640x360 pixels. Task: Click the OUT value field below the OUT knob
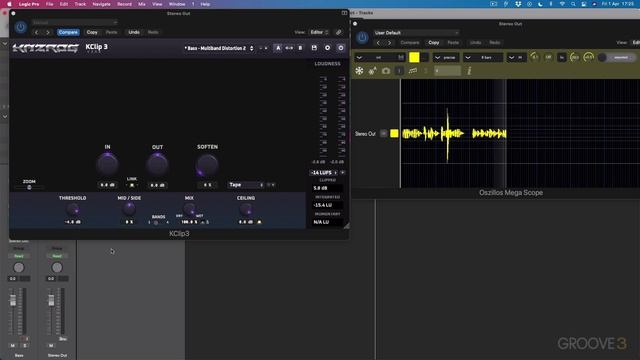157,185
